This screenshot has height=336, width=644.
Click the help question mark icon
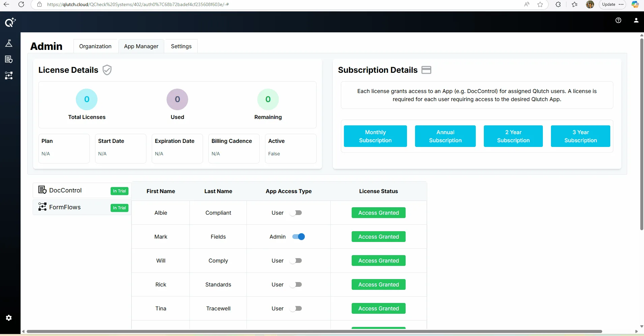tap(618, 20)
